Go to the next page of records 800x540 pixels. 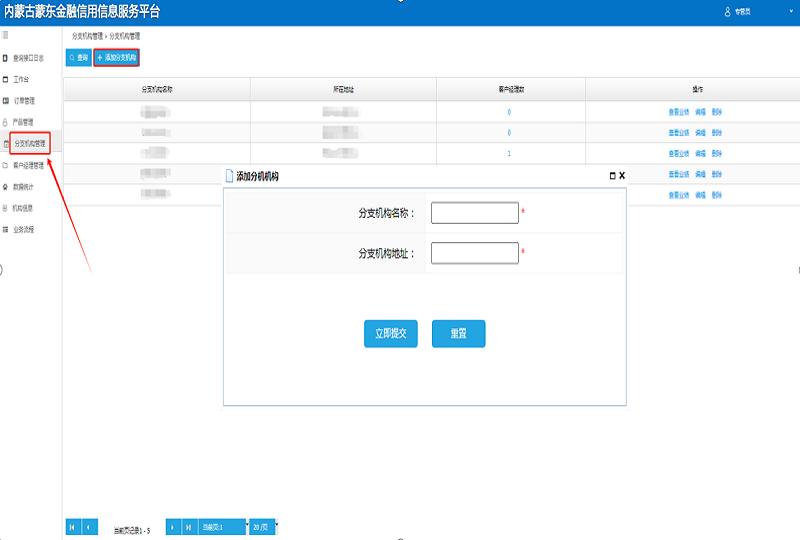pos(172,526)
